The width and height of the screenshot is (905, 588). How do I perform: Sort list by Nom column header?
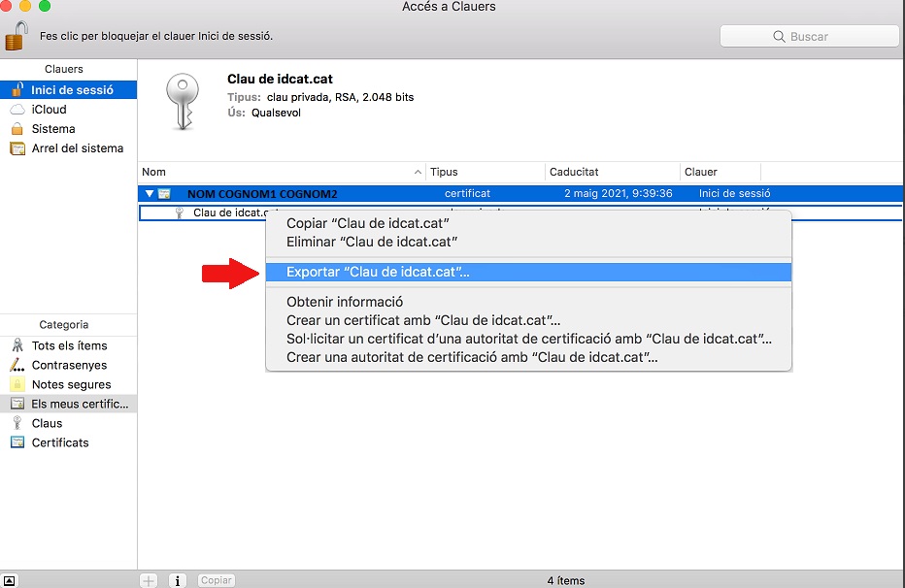tap(282, 172)
